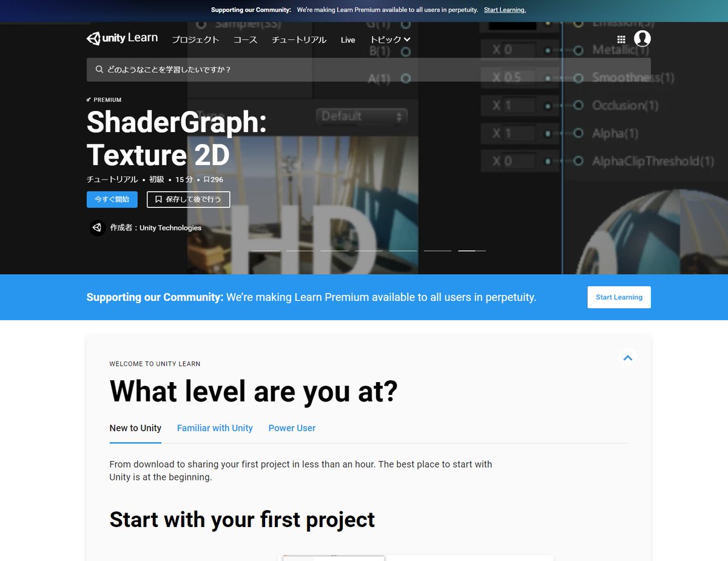Go to the Live menu item
Screen dimensions: 728x561
[x=348, y=40]
